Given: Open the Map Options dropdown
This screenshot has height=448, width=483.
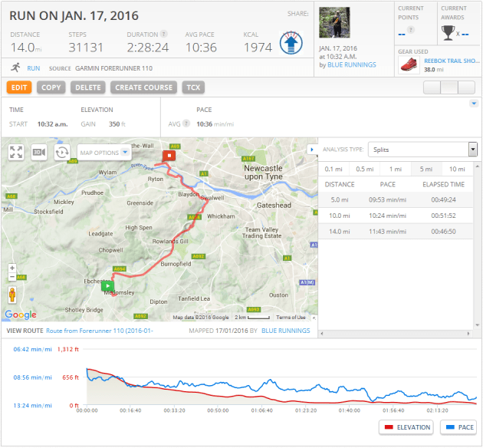Looking at the screenshot, I should (x=103, y=152).
